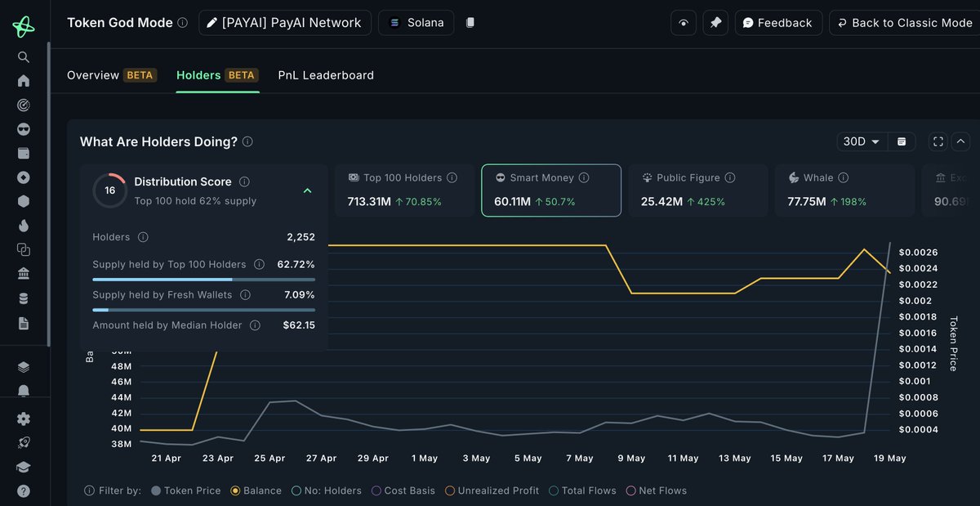
Task: Collapse the Distribution Score panel chevron
Action: click(307, 190)
